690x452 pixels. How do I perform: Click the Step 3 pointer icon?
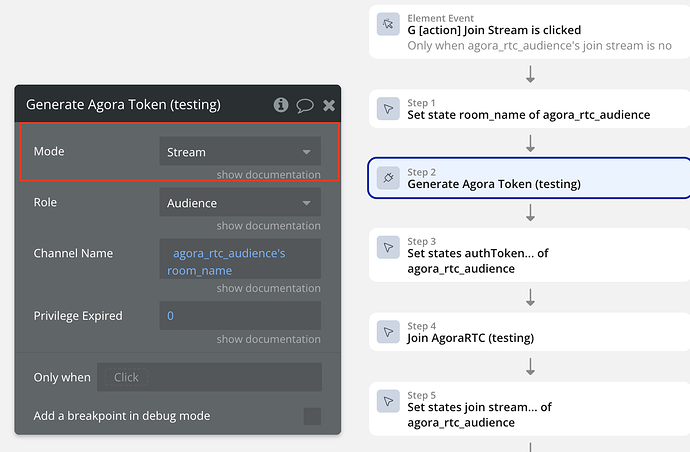click(x=388, y=247)
